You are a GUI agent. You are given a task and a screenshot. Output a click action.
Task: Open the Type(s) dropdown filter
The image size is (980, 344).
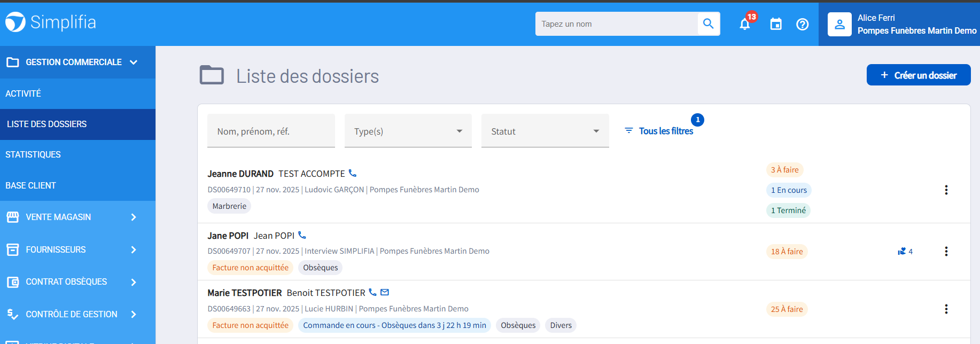[x=408, y=131]
